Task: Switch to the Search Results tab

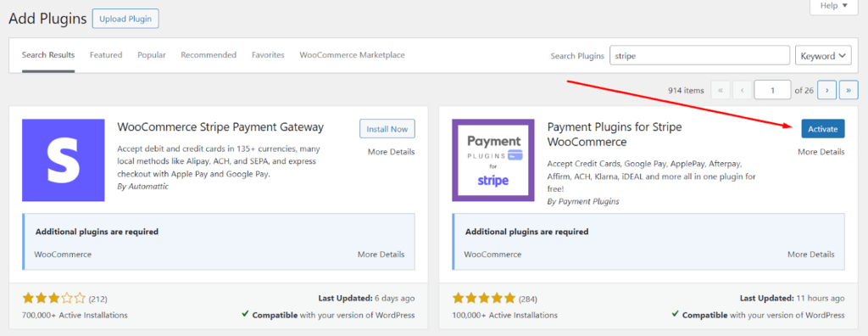Action: [48, 55]
